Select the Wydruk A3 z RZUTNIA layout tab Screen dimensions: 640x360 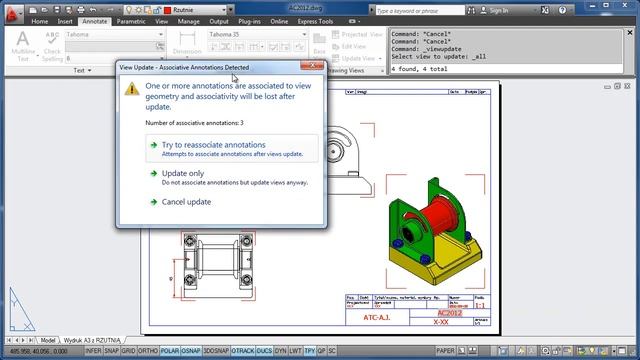[92, 340]
